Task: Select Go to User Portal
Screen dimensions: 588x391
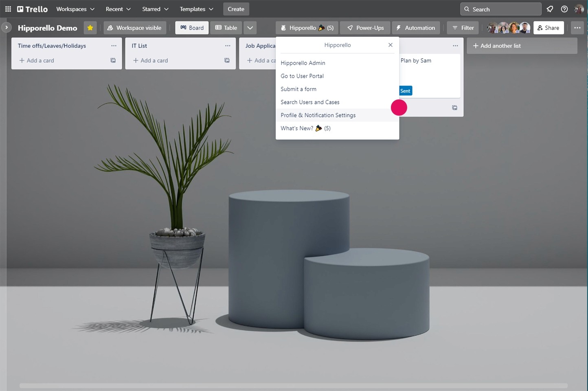Action: pos(337,76)
